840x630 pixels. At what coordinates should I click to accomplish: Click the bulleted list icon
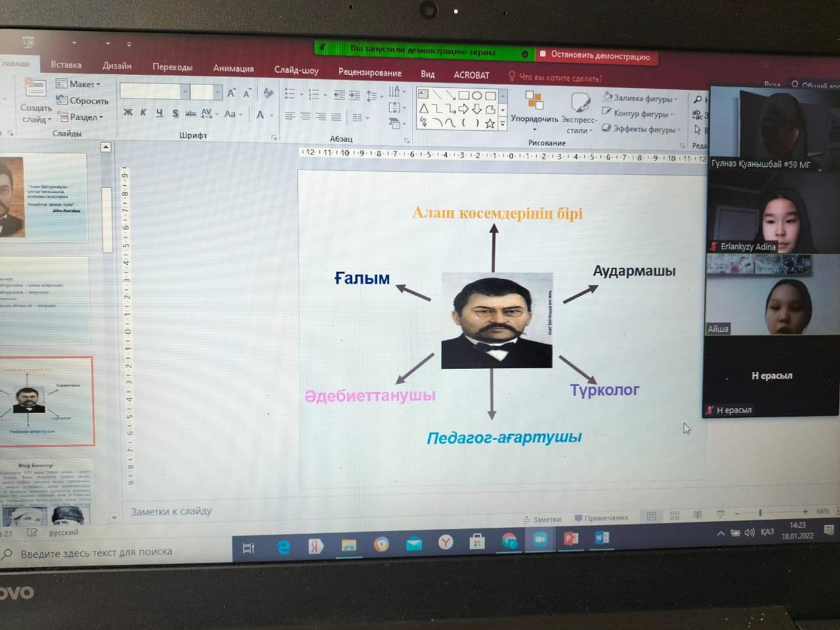pyautogui.click(x=290, y=94)
